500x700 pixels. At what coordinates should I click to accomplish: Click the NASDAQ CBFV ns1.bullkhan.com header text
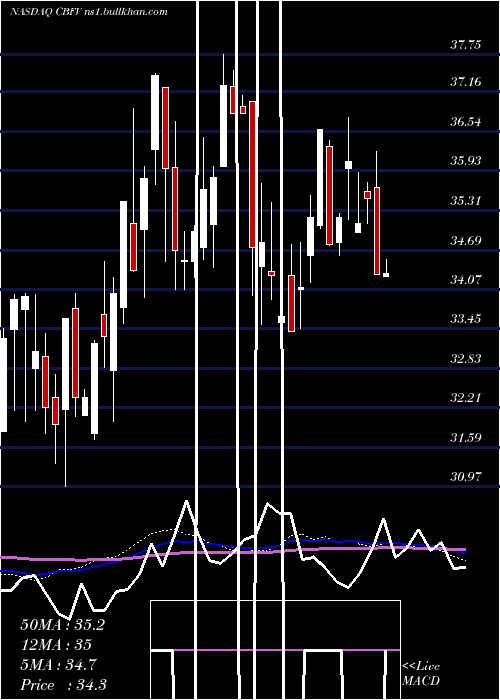click(89, 12)
